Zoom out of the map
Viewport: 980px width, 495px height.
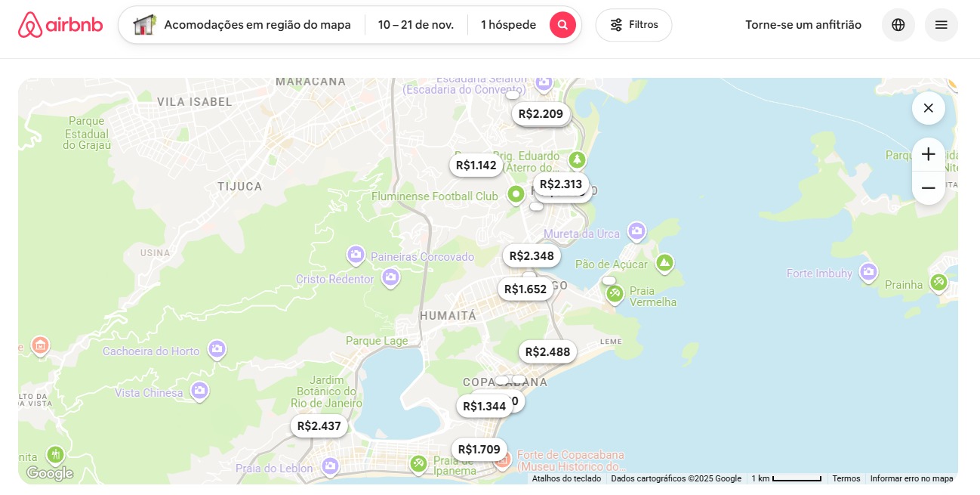point(928,188)
